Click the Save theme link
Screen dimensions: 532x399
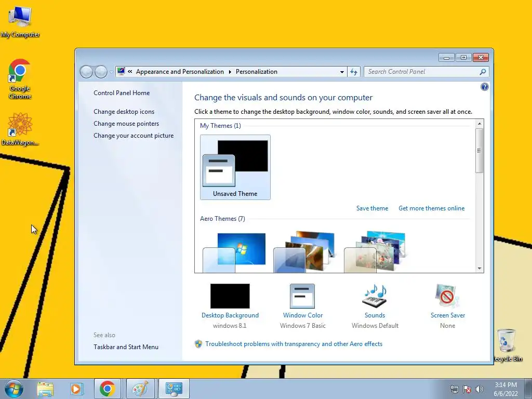click(372, 208)
